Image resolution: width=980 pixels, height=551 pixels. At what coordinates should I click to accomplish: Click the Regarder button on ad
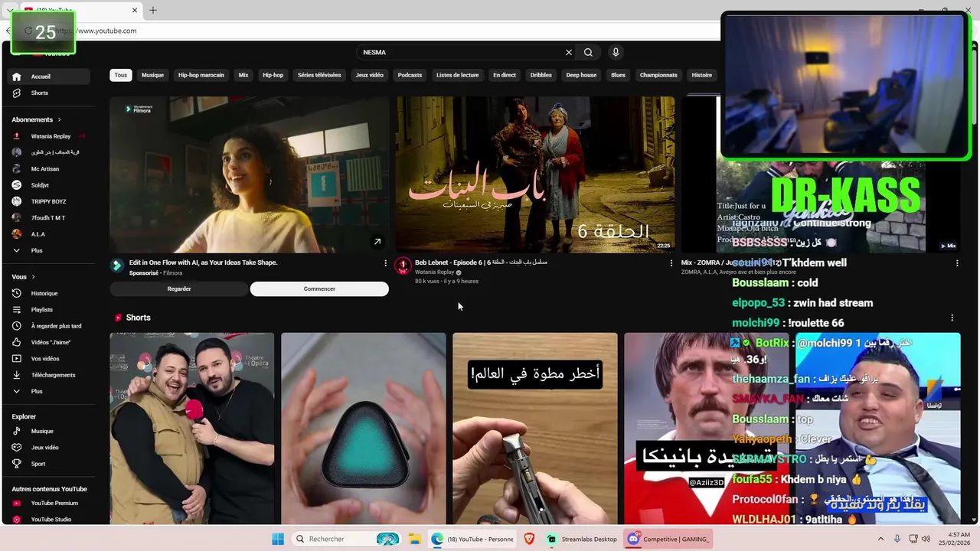tap(179, 289)
